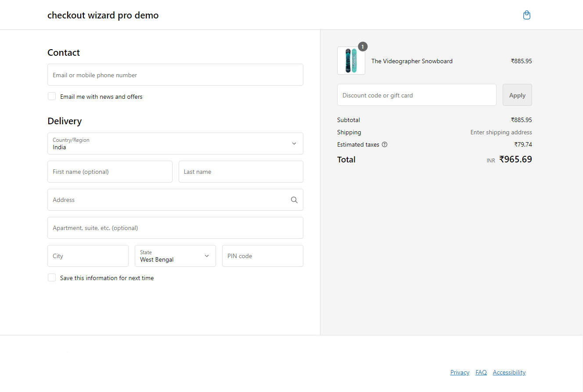Click the Subtotal label
583x392 pixels.
tap(349, 120)
